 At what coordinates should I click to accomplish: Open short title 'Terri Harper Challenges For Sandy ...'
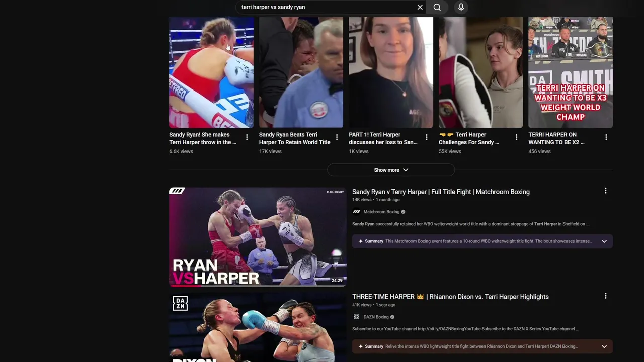coord(469,138)
